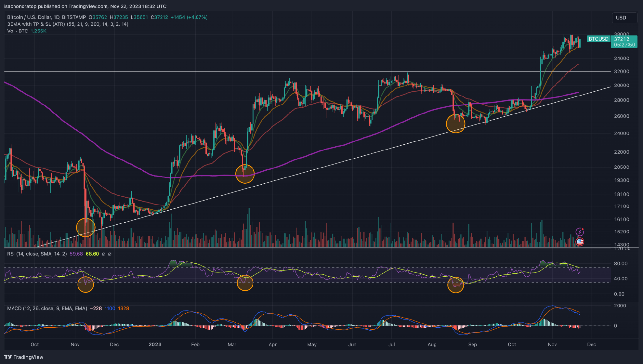This screenshot has width=643, height=364.
Task: Select the orange circle on the August RSI low
Action: [x=455, y=285]
